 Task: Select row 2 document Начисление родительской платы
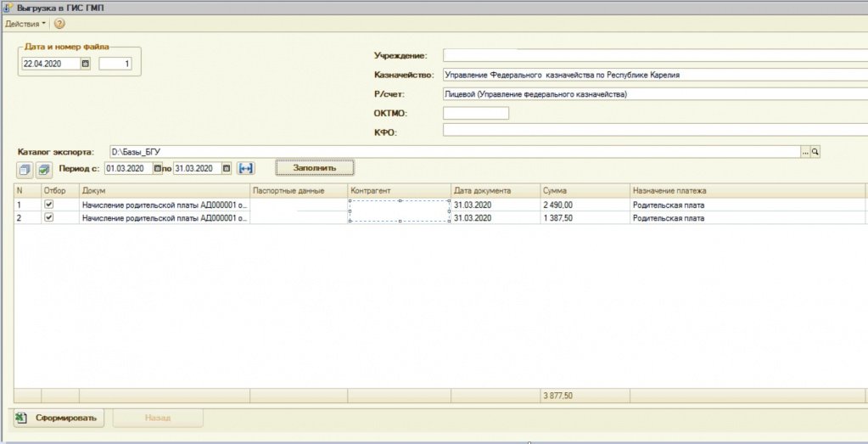(165, 218)
